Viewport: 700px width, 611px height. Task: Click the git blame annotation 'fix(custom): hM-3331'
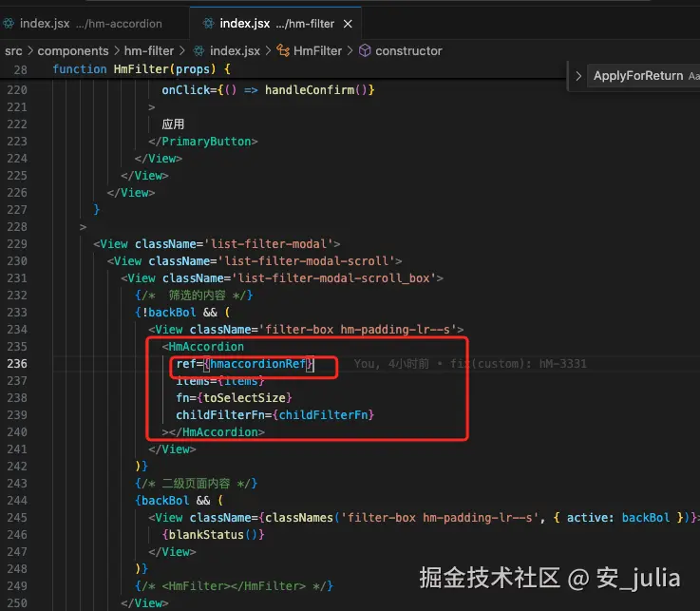(x=518, y=364)
